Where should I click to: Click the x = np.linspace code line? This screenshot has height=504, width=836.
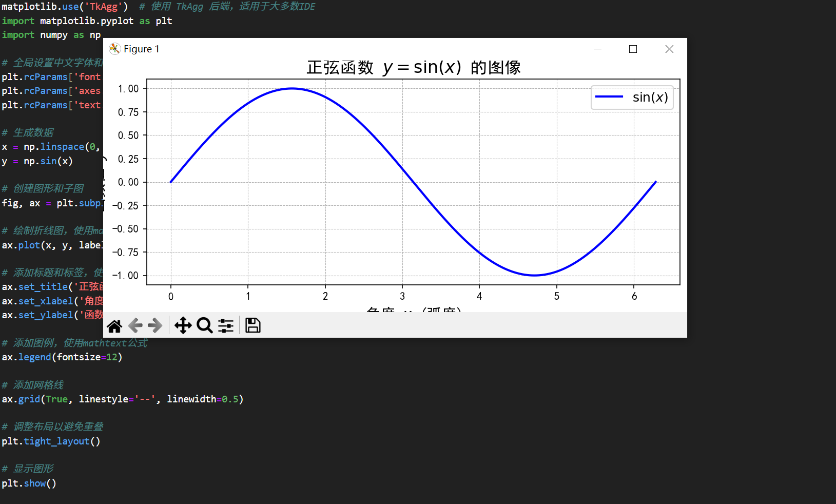[52, 147]
